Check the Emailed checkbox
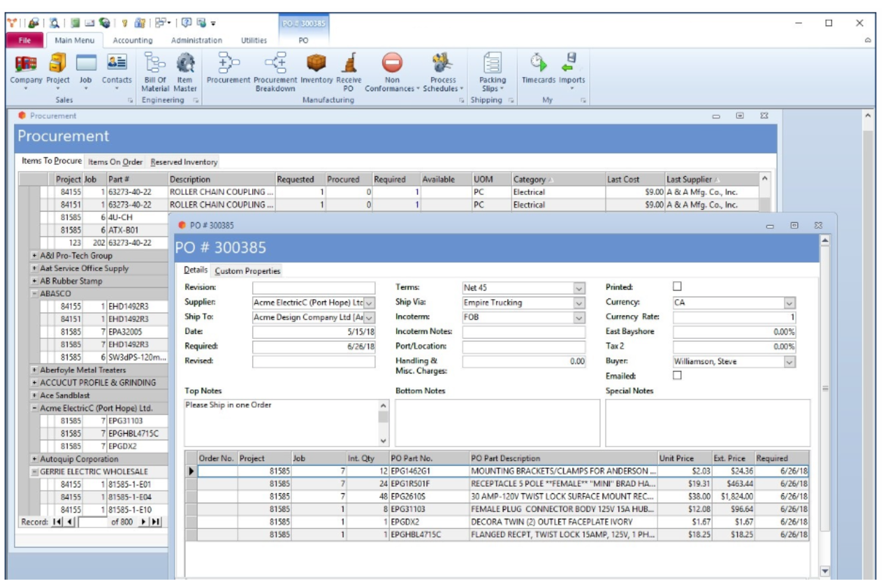 pos(677,375)
